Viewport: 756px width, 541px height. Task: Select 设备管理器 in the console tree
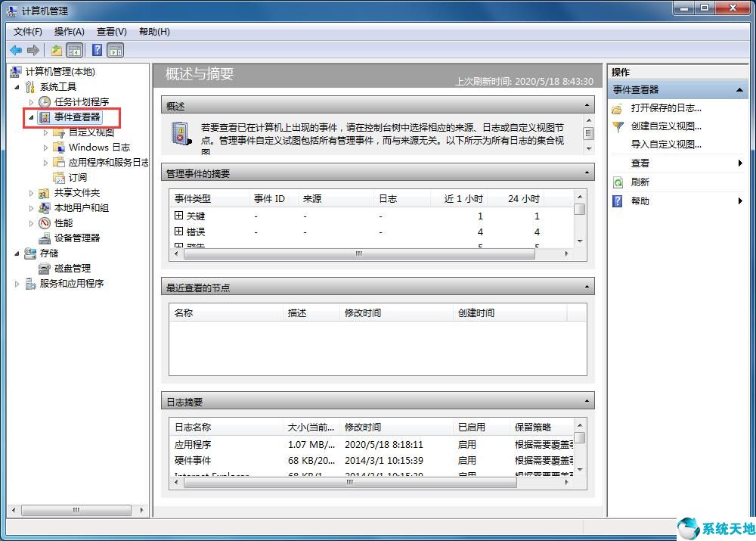point(77,238)
